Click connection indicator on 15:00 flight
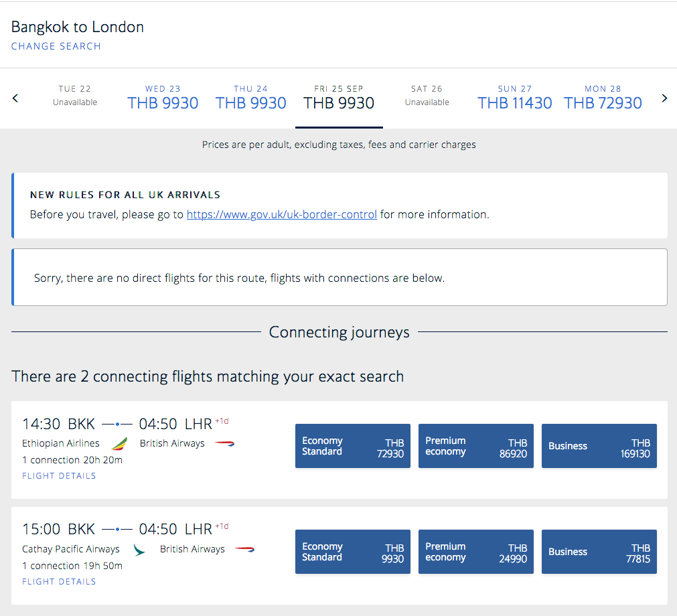Viewport: 677px width, 616px height. point(117,529)
